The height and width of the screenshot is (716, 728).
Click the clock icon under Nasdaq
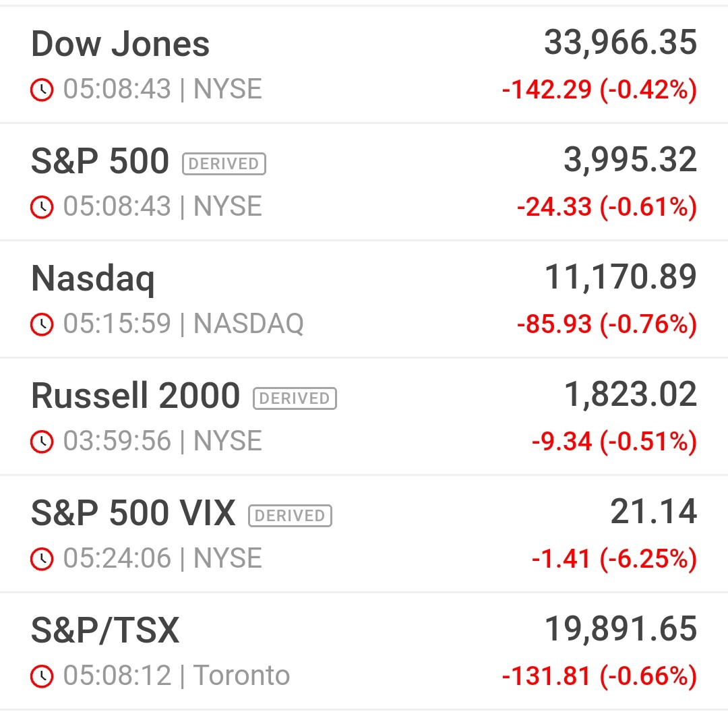tap(42, 325)
